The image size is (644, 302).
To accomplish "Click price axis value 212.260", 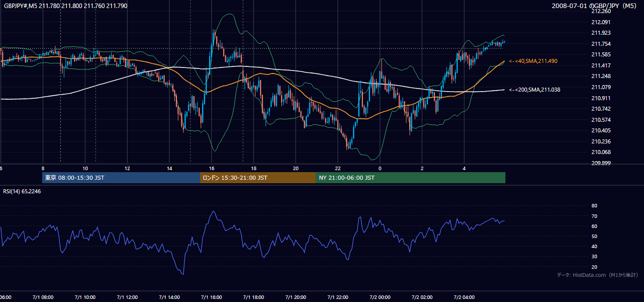I will pyautogui.click(x=601, y=11).
